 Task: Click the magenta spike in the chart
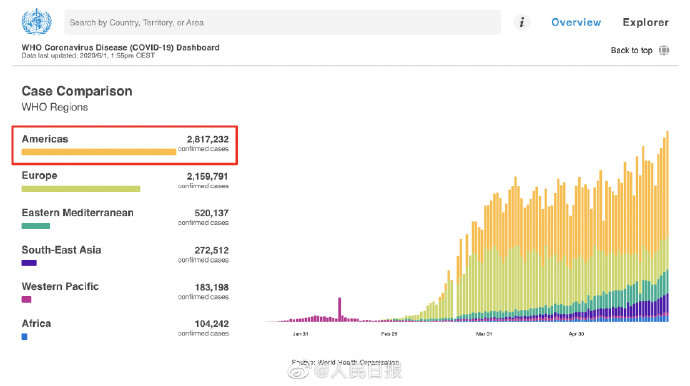coord(340,309)
